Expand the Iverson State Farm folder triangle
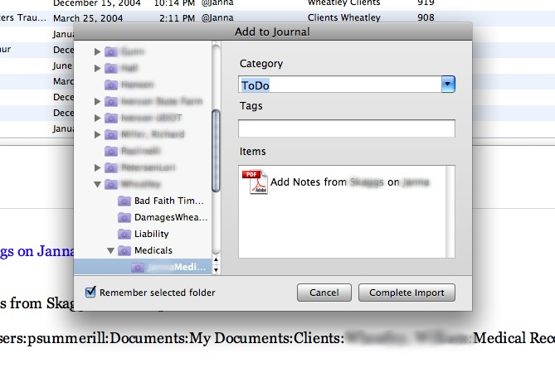 pyautogui.click(x=97, y=101)
